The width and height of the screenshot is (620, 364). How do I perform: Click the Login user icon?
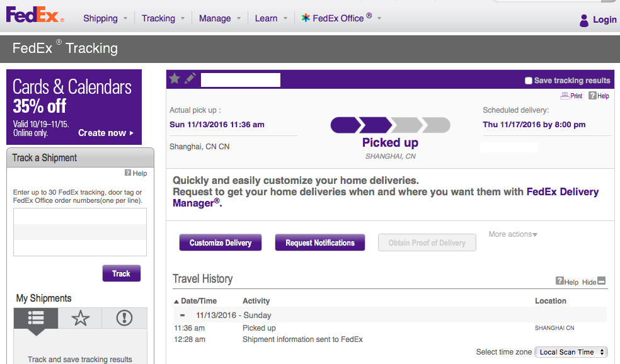tap(583, 20)
